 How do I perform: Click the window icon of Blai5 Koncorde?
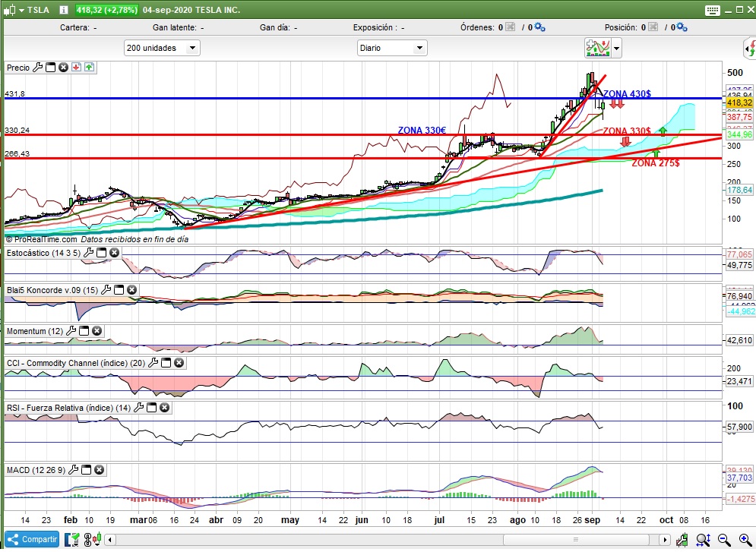coord(119,289)
